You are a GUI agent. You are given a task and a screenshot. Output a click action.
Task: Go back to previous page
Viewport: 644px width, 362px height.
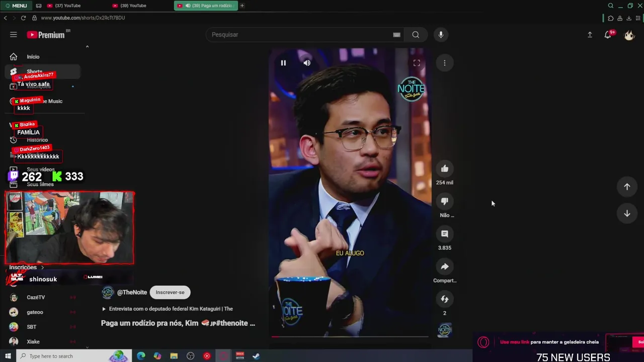(x=5, y=18)
